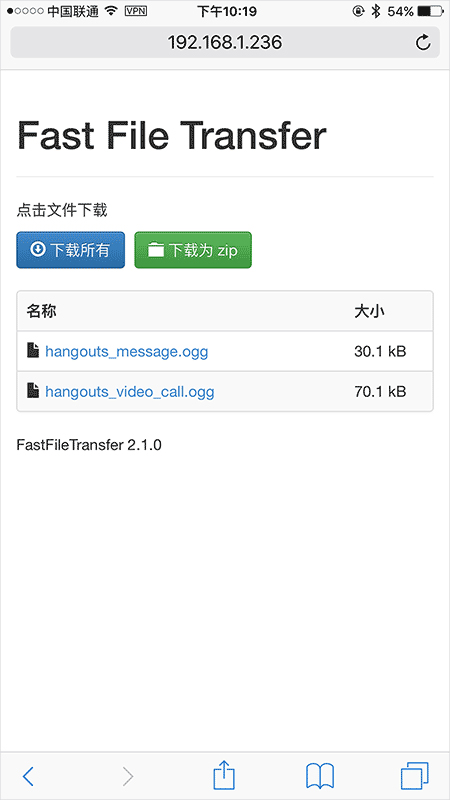The width and height of the screenshot is (450, 800).
Task: Tap the Safari forward arrow
Action: tap(128, 776)
